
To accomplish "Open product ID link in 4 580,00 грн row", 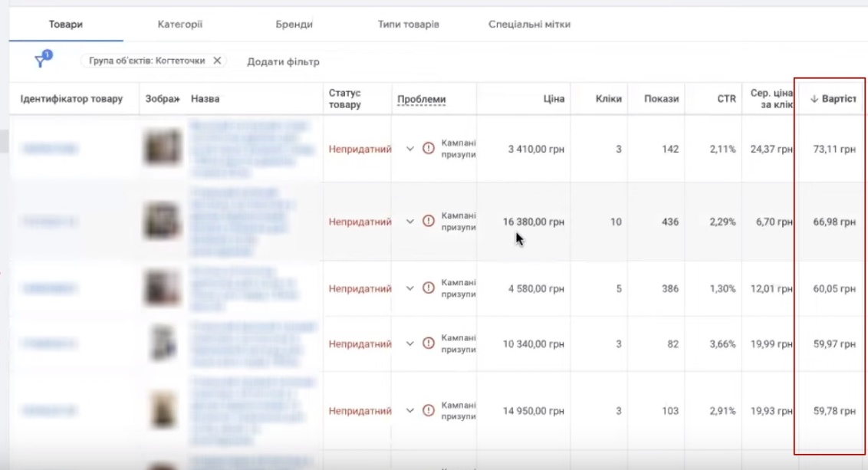I will [x=49, y=289].
